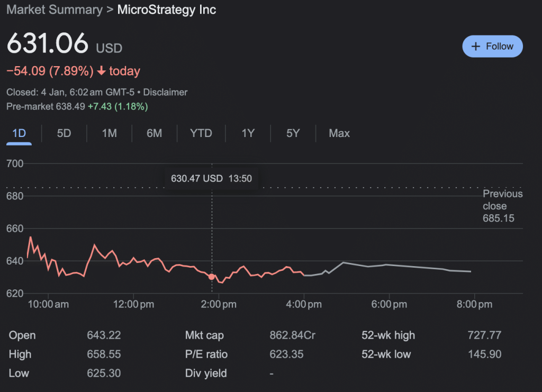
Task: Select the 6M time range tab
Action: [154, 133]
